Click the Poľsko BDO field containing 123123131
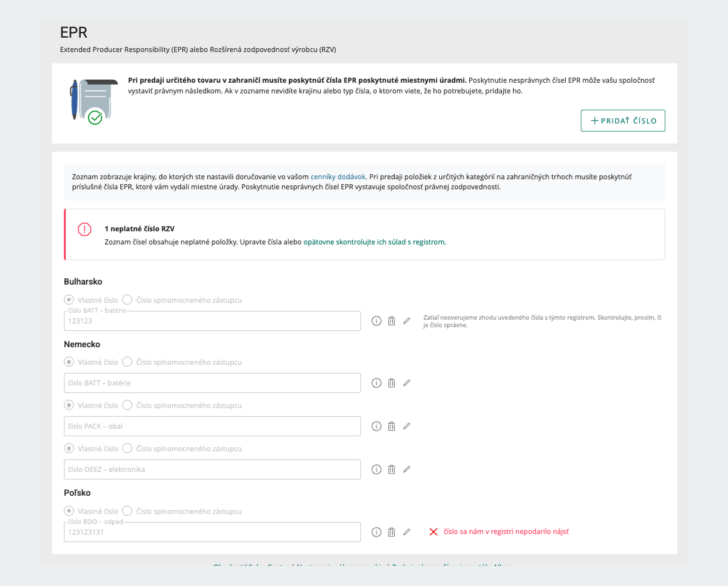The height and width of the screenshot is (586, 728). click(212, 532)
